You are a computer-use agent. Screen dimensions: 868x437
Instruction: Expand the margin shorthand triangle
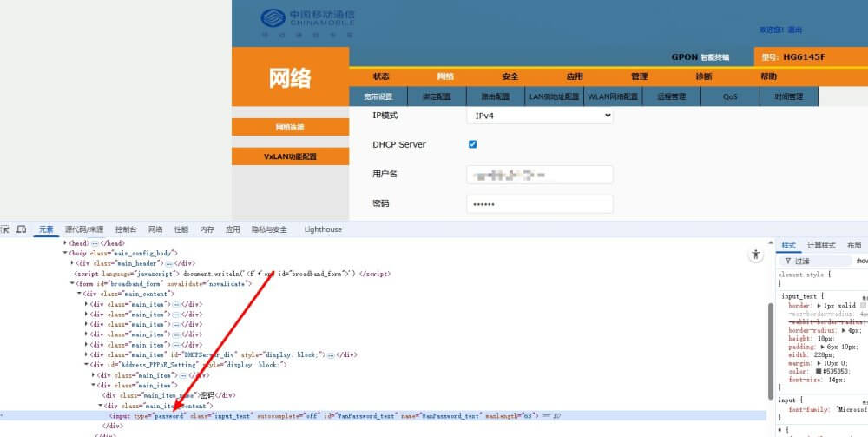[x=819, y=363]
